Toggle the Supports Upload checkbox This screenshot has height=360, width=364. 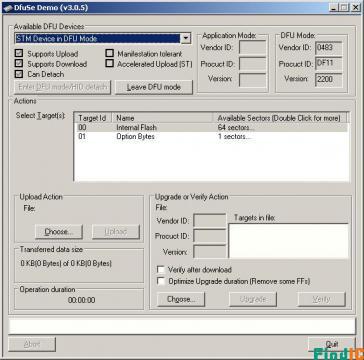click(19, 54)
